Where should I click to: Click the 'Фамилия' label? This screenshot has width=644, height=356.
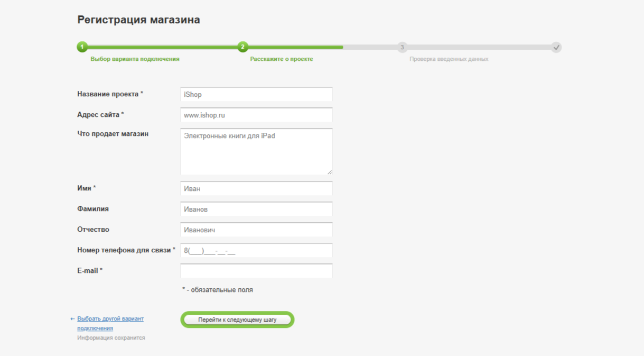(93, 209)
